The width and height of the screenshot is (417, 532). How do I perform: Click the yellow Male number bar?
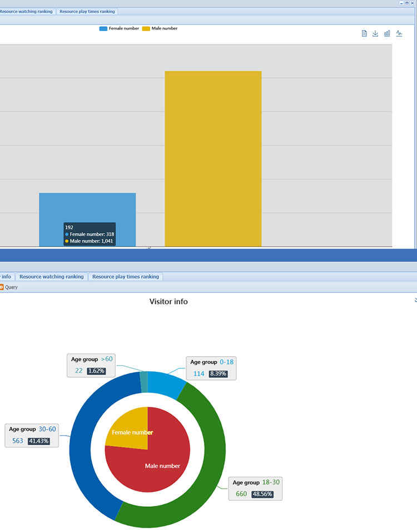point(213,159)
